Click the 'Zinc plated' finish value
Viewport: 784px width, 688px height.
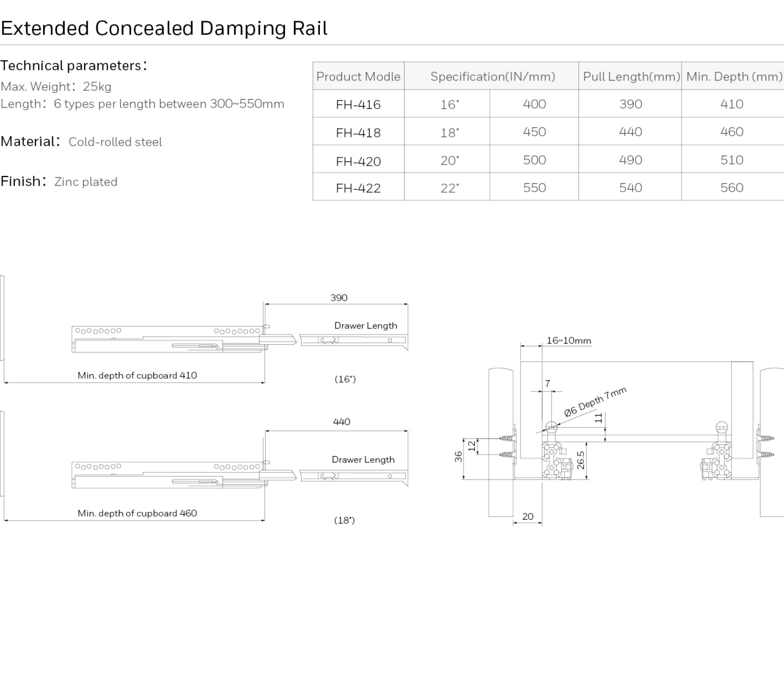pos(86,182)
